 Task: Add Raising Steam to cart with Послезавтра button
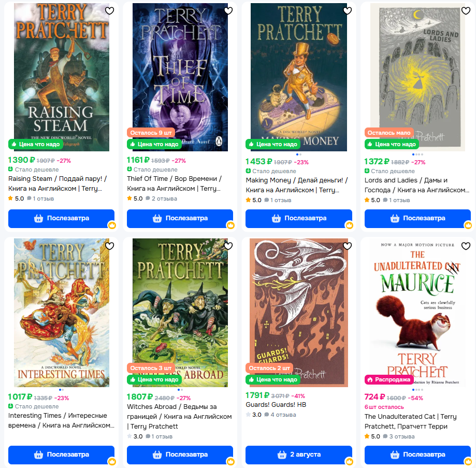click(61, 218)
